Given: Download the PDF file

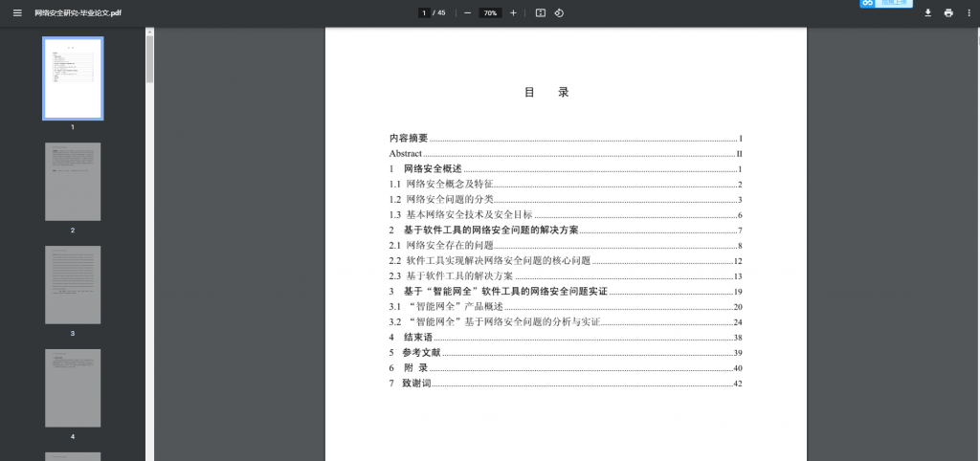Looking at the screenshot, I should click(x=928, y=12).
